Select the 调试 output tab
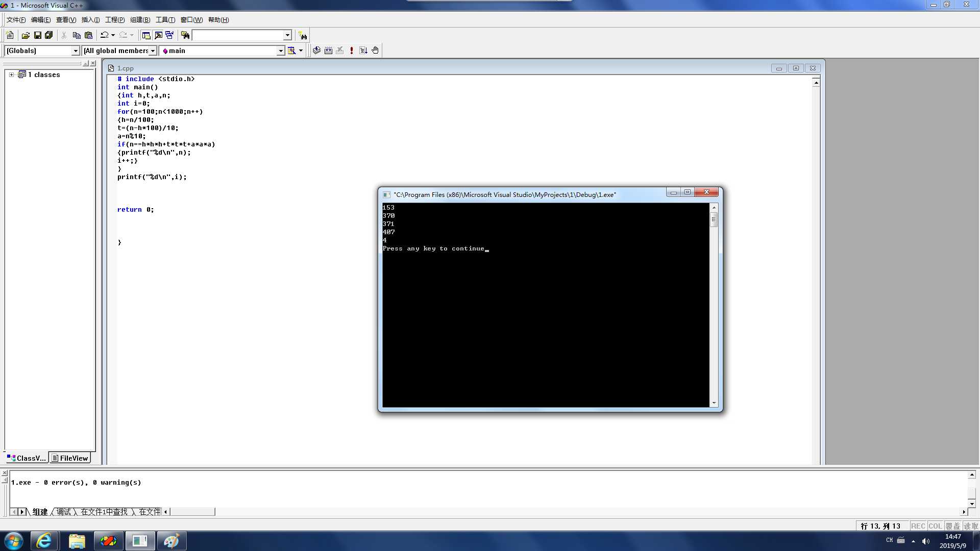980x551 pixels. (x=64, y=512)
